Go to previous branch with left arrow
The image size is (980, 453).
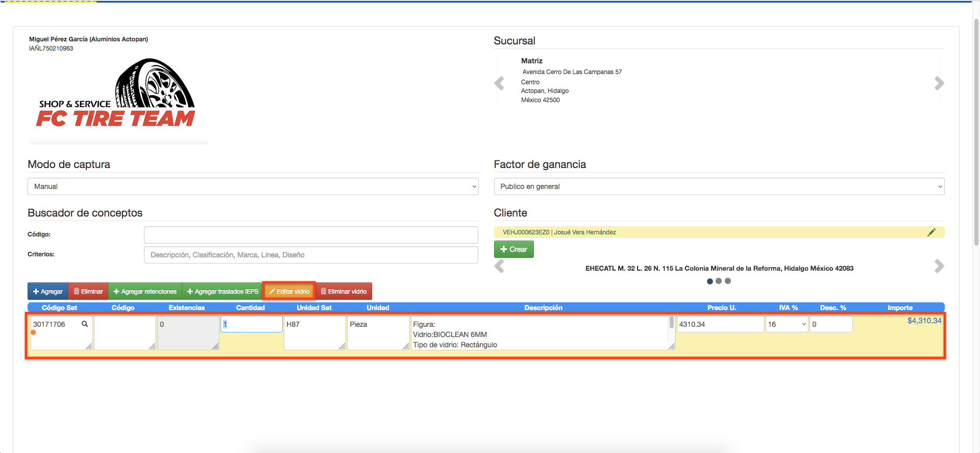pos(499,83)
